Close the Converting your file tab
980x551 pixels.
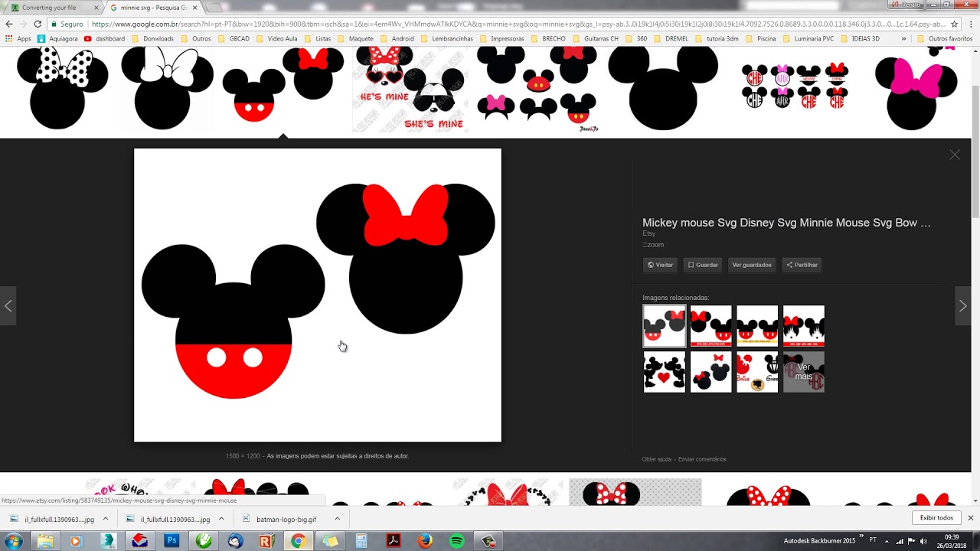(x=96, y=8)
